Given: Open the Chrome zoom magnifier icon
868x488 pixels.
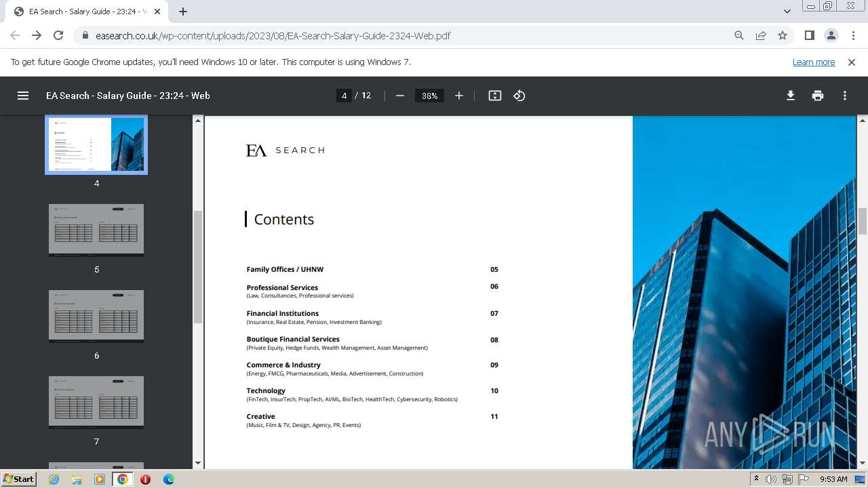Looking at the screenshot, I should [739, 35].
